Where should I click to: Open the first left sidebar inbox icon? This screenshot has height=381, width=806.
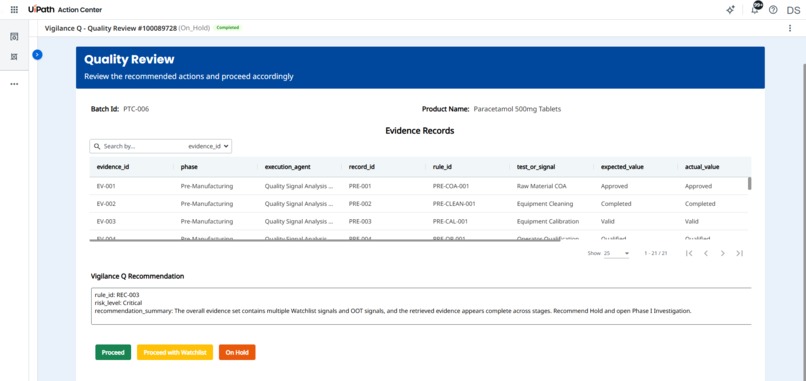coord(14,37)
